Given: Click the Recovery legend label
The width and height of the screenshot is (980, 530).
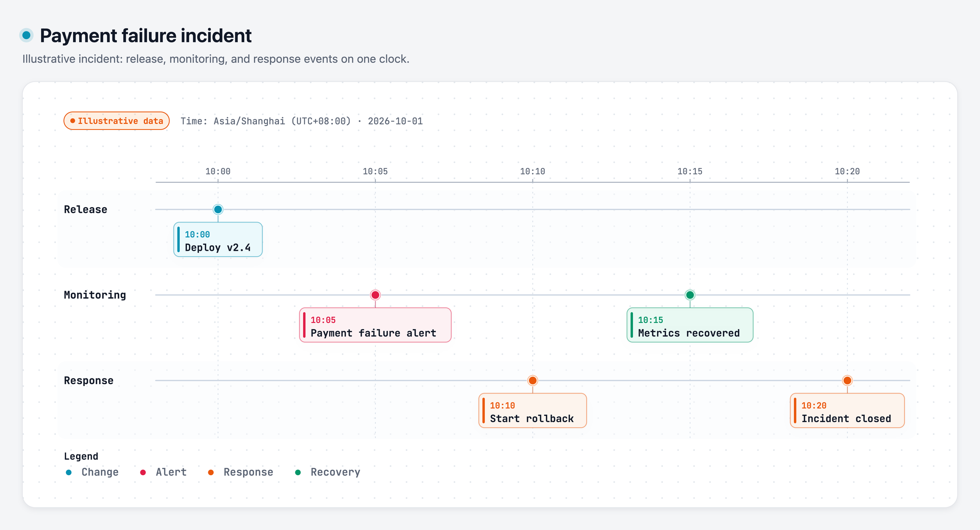Looking at the screenshot, I should [x=336, y=472].
